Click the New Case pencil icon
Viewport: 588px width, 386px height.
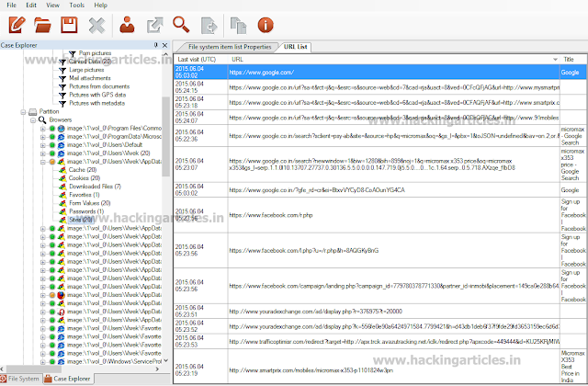pyautogui.click(x=17, y=25)
